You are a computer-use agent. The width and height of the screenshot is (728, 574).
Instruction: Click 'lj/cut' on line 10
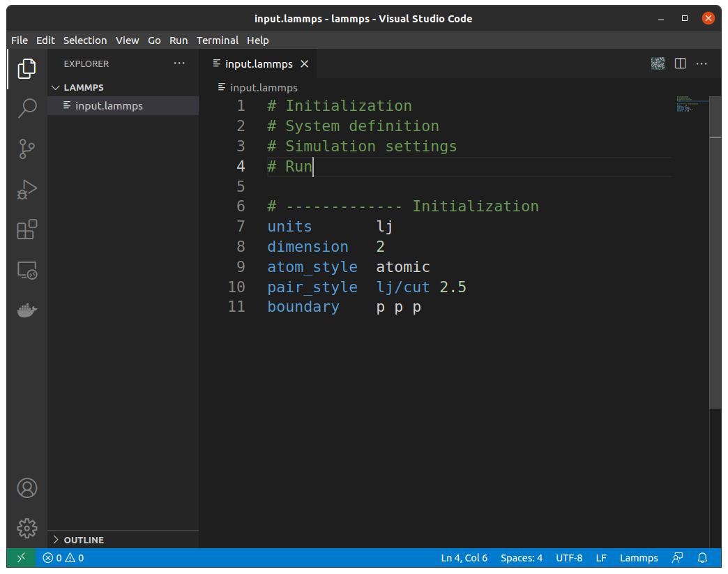[403, 287]
